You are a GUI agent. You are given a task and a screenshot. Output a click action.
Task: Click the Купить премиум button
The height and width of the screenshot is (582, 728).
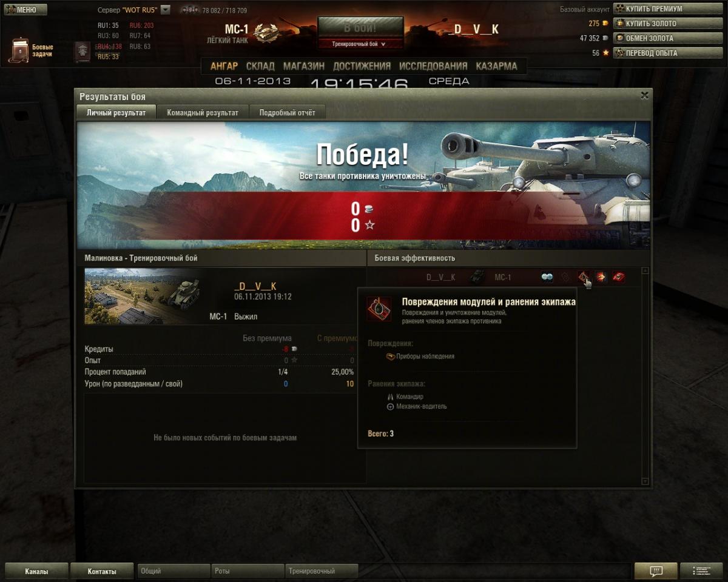[655, 8]
